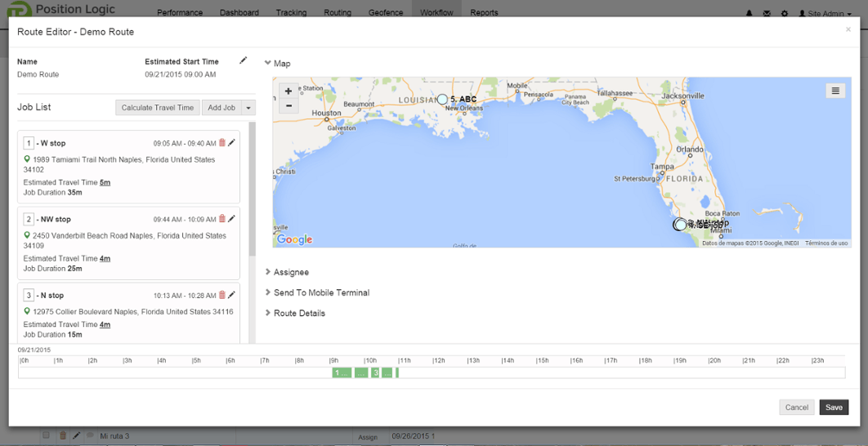
Task: Click the 10:13 AM - 10:28 AM time range
Action: click(x=185, y=296)
